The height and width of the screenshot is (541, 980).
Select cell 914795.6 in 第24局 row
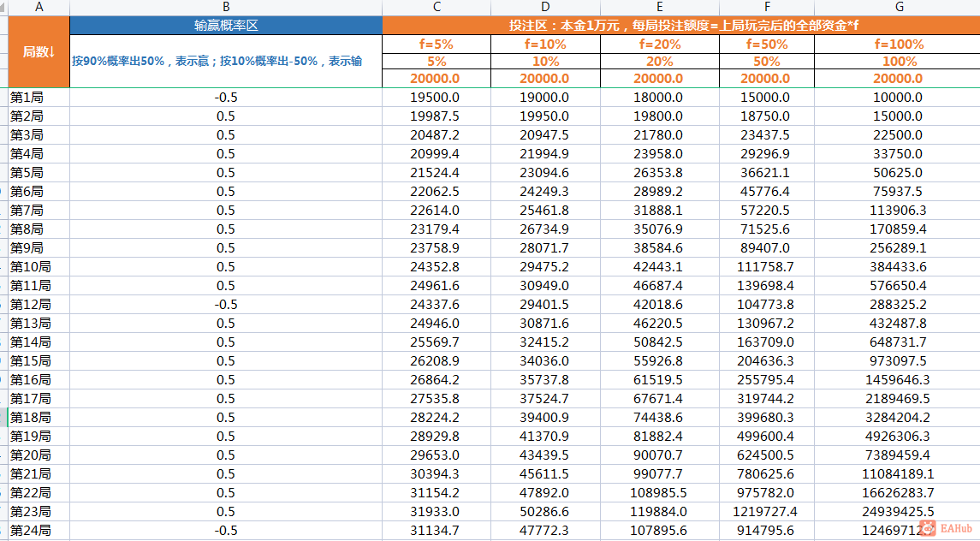tap(767, 531)
